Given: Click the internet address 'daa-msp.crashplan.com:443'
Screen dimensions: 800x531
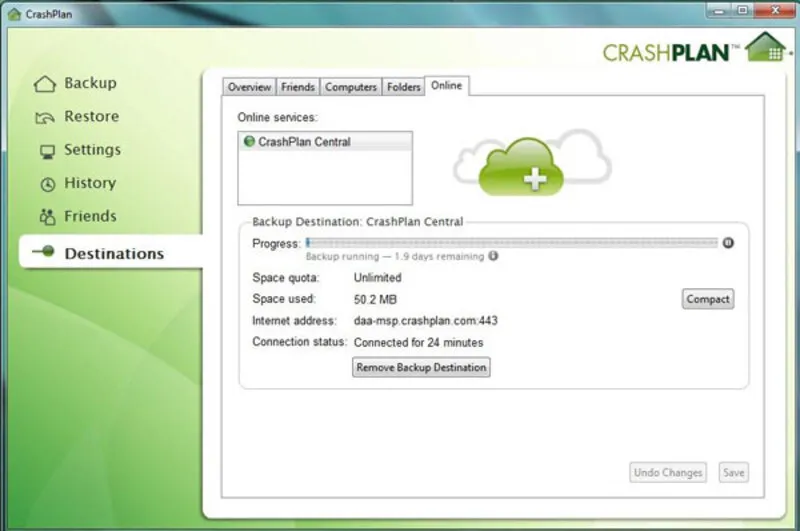Looking at the screenshot, I should [x=426, y=321].
